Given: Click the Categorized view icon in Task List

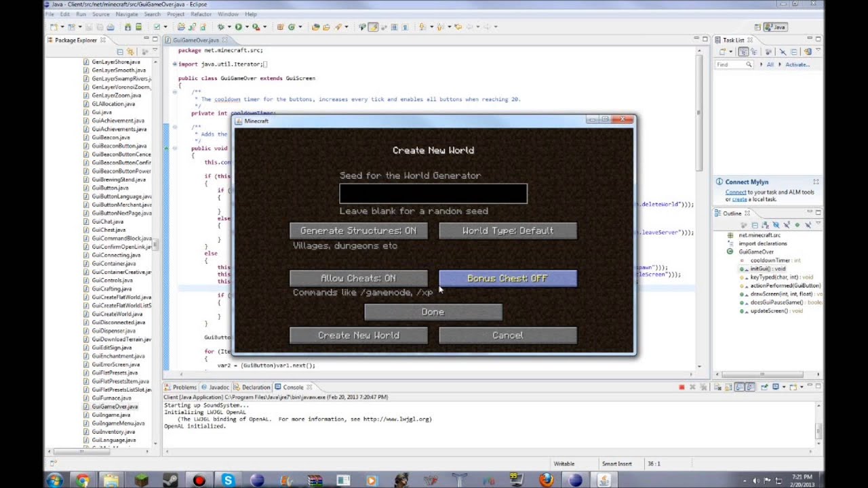Looking at the screenshot, I should coord(743,52).
